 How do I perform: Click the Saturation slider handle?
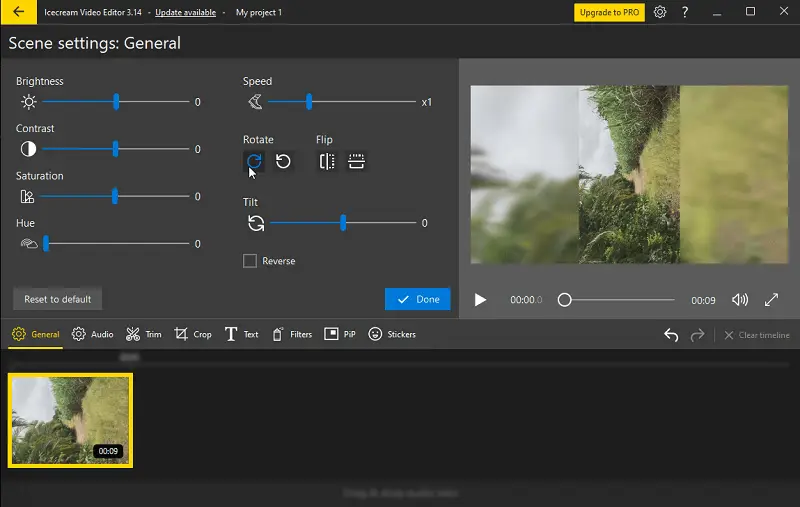pos(115,196)
